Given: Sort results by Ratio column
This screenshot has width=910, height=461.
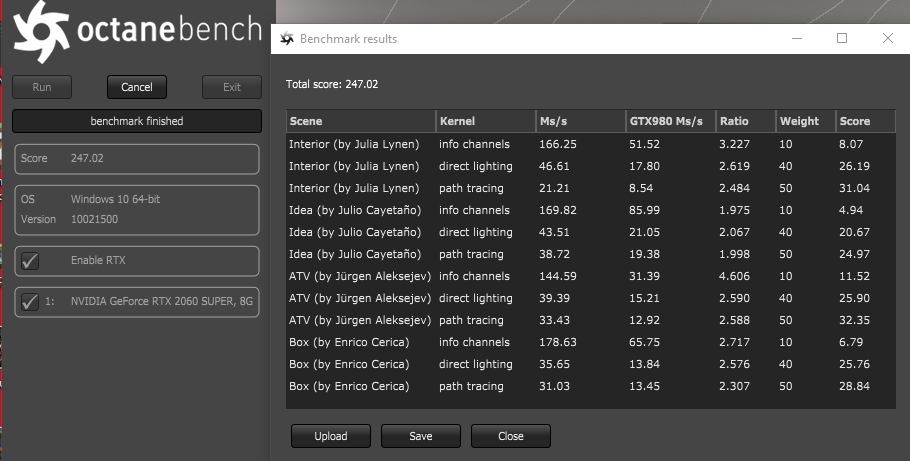Looking at the screenshot, I should 745,121.
